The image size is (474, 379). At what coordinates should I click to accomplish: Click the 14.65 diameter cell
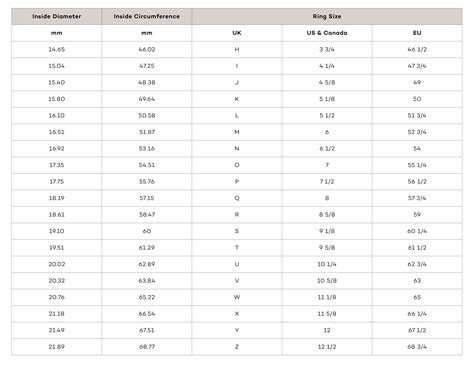[x=56, y=50]
